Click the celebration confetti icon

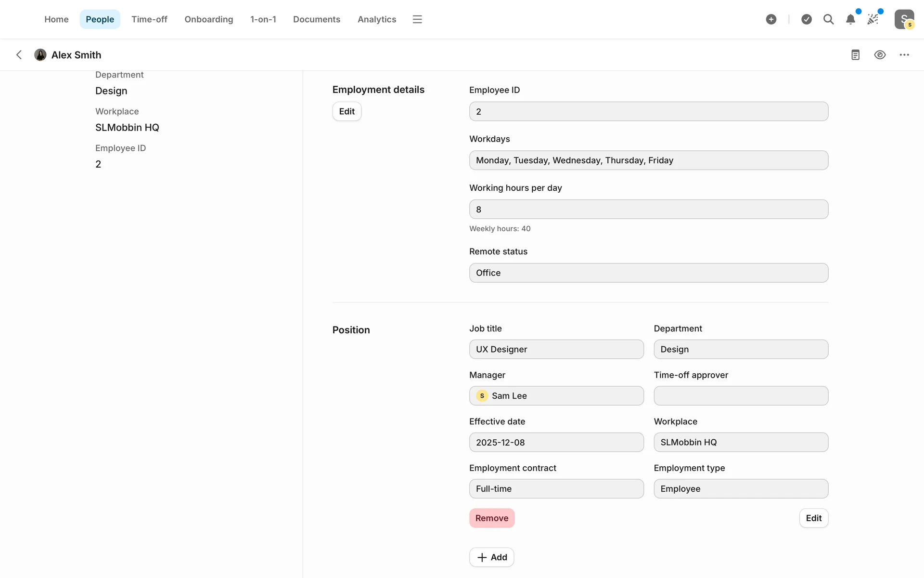(873, 19)
